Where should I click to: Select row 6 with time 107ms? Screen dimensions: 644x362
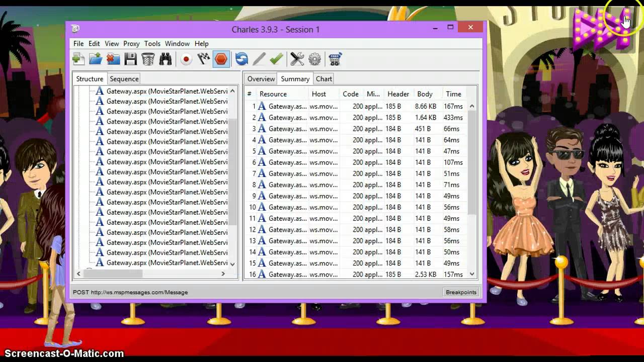pos(357,162)
